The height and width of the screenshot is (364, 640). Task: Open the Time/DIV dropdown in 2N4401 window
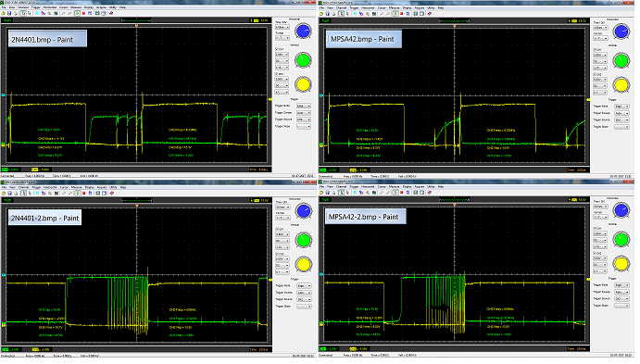coord(282,27)
